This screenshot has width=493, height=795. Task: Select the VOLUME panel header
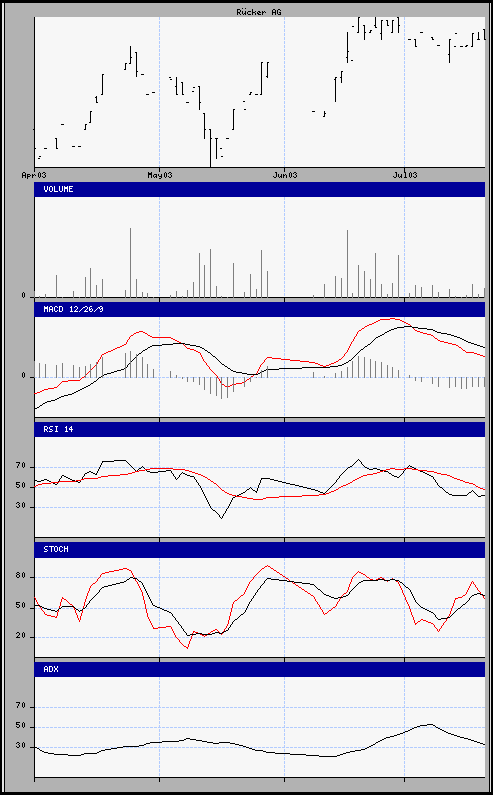pyautogui.click(x=260, y=189)
